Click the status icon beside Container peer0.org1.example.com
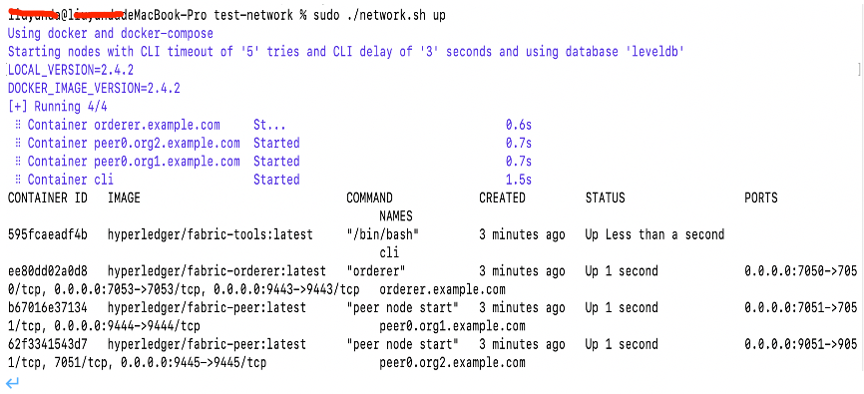Screen dimensions: 864x394 [18, 161]
